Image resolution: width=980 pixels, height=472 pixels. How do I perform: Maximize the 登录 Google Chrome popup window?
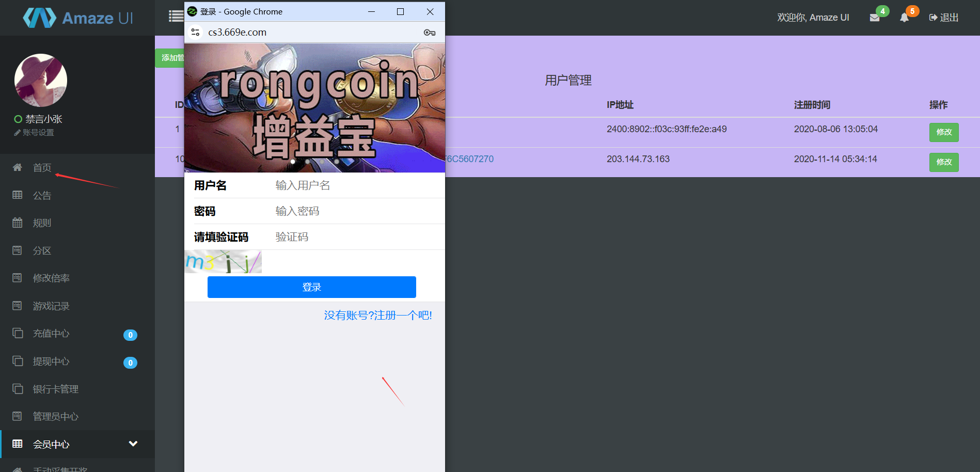click(x=400, y=11)
